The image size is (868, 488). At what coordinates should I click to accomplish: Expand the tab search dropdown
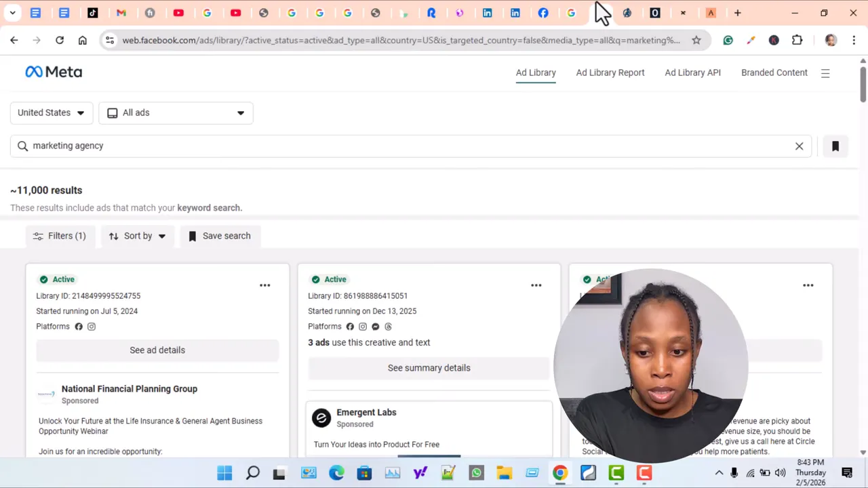(x=12, y=13)
